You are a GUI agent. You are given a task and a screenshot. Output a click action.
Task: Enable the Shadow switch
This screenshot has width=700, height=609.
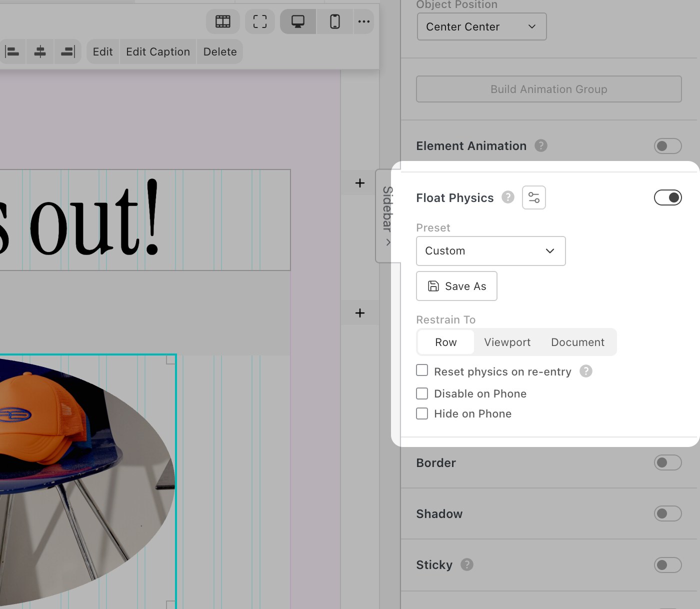668,513
